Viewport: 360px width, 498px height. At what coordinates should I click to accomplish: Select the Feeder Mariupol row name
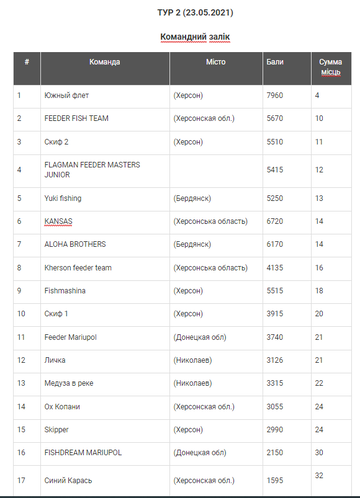pyautogui.click(x=70, y=337)
